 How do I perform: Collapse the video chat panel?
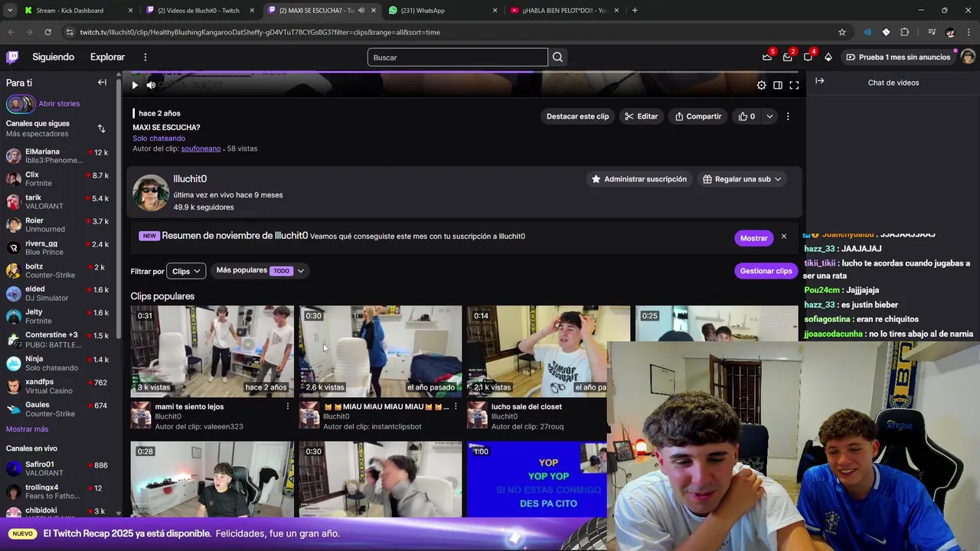819,81
